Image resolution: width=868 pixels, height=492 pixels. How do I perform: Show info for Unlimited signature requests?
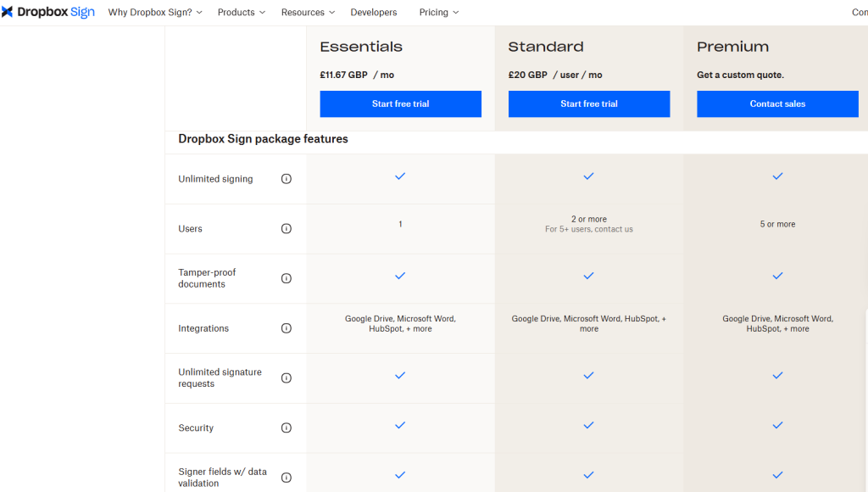[287, 378]
